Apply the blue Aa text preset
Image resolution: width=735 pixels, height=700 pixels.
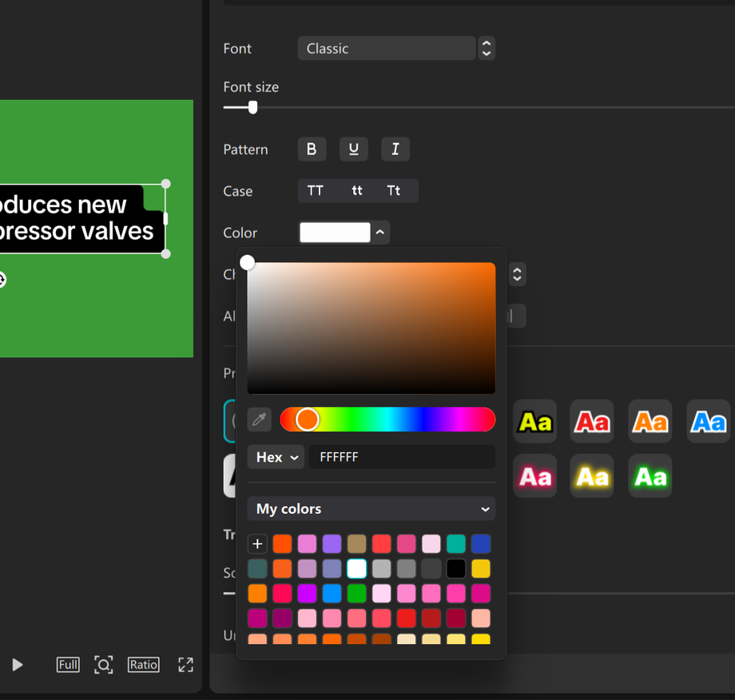coord(709,421)
